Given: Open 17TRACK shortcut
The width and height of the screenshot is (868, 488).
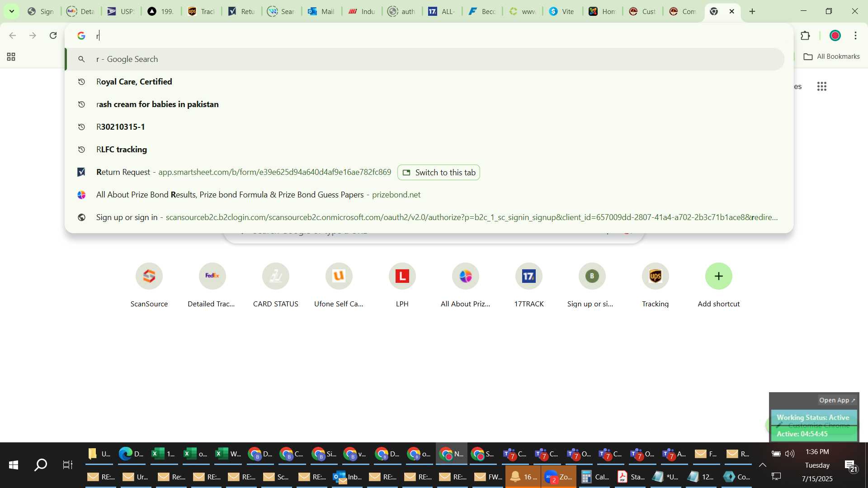Looking at the screenshot, I should [x=529, y=286].
